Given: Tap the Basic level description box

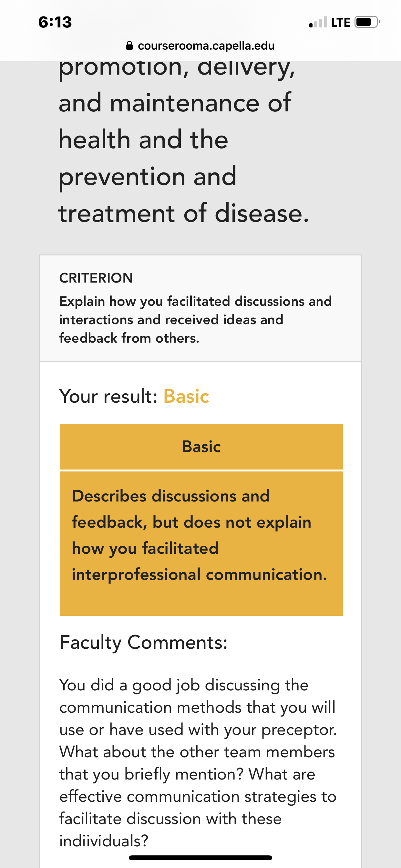Looking at the screenshot, I should tap(201, 543).
